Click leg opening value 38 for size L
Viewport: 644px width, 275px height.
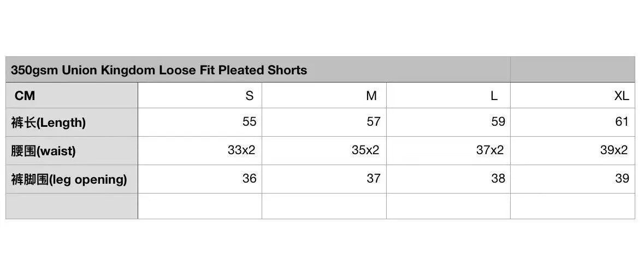[498, 179]
